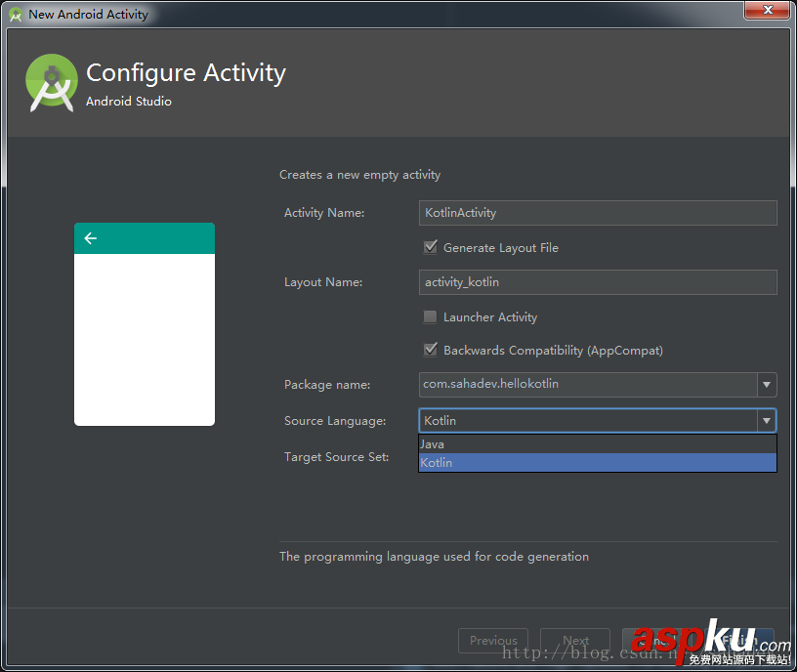The width and height of the screenshot is (797, 672).
Task: Click the Next button
Action: click(575, 641)
